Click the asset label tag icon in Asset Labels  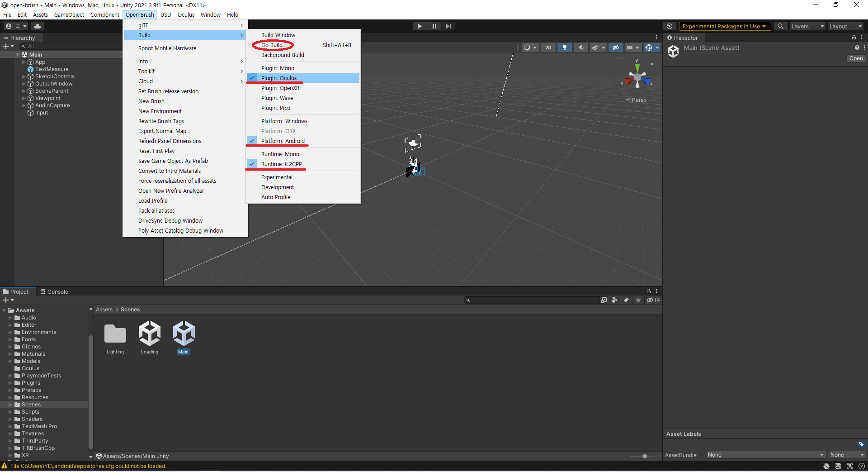click(861, 444)
